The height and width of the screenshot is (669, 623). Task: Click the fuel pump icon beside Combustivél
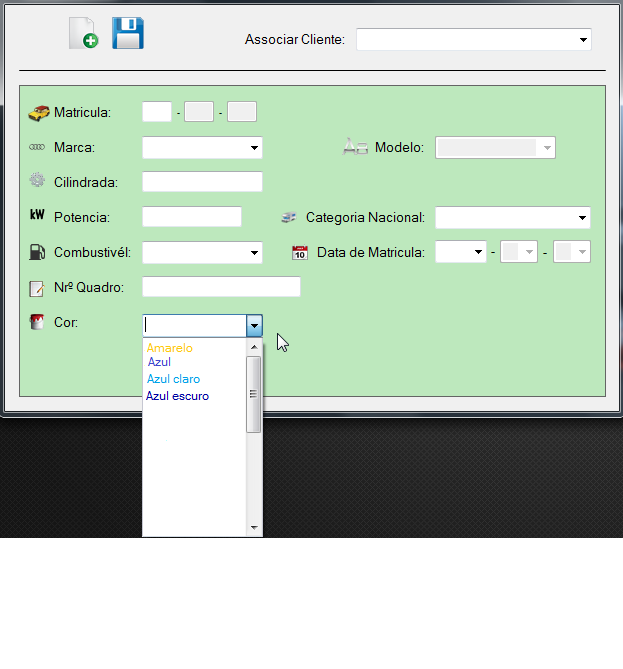coord(37,252)
